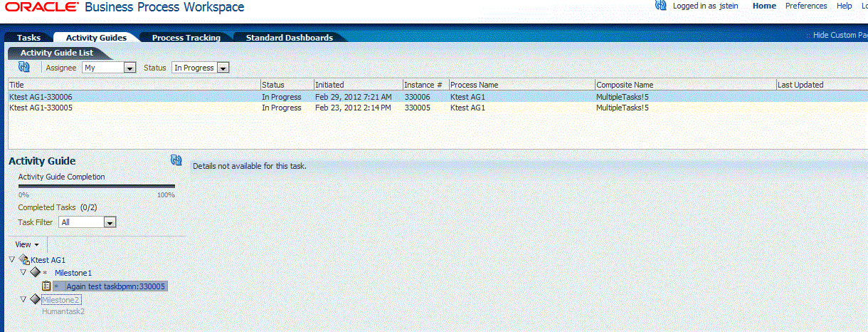This screenshot has height=332, width=868.
Task: Click the Milestone1 diamond icon
Action: (35, 272)
